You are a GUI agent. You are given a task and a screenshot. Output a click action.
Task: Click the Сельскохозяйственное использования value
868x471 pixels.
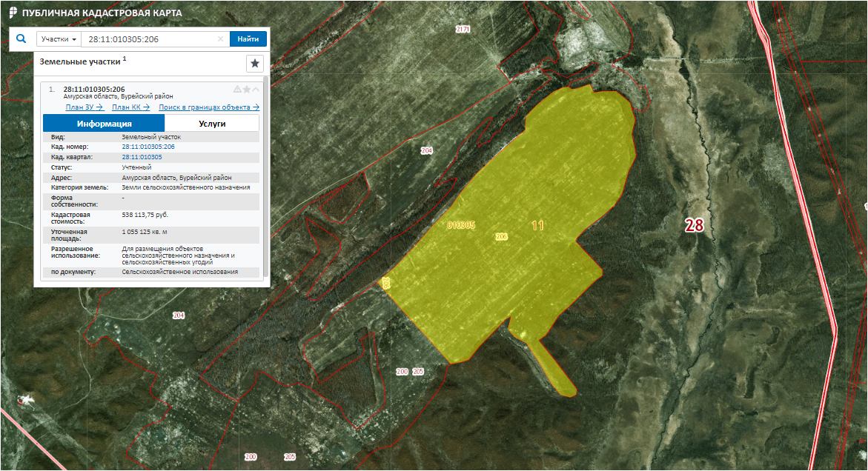tap(180, 272)
